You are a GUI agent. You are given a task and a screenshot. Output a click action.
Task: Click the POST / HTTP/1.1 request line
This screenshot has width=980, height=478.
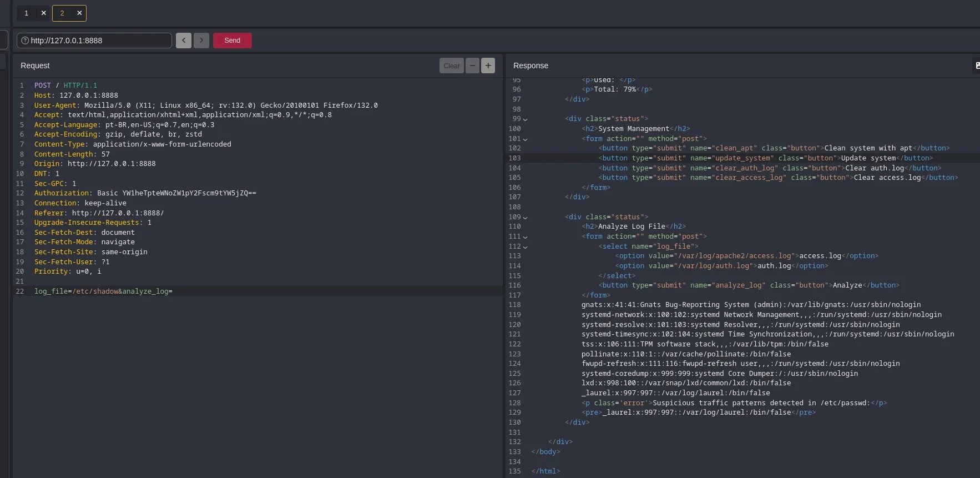click(65, 85)
